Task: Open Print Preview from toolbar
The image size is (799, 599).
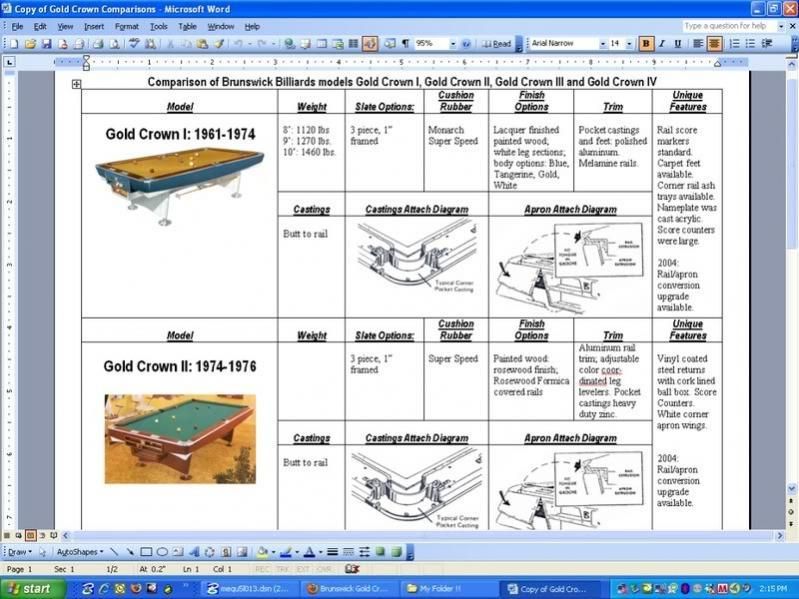Action: (x=114, y=44)
